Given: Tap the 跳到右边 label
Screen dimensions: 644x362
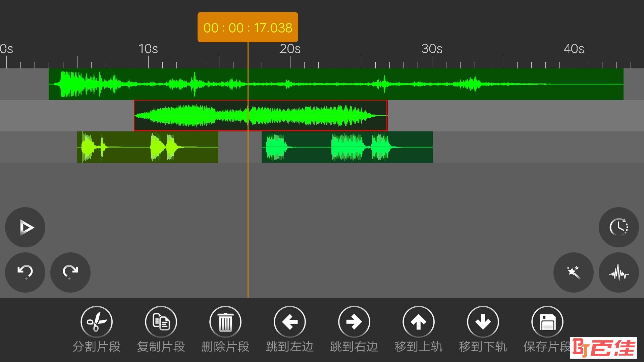Looking at the screenshot, I should pos(354,347).
